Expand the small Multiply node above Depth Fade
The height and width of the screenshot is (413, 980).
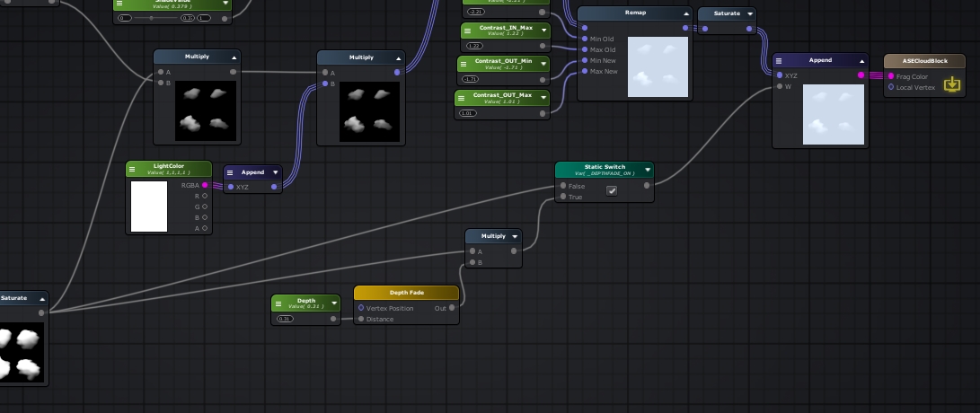coord(515,237)
